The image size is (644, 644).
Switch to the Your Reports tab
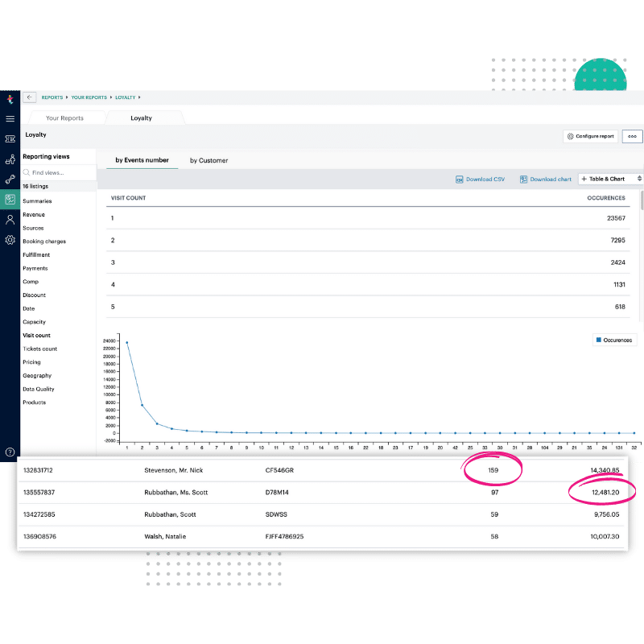coord(64,118)
